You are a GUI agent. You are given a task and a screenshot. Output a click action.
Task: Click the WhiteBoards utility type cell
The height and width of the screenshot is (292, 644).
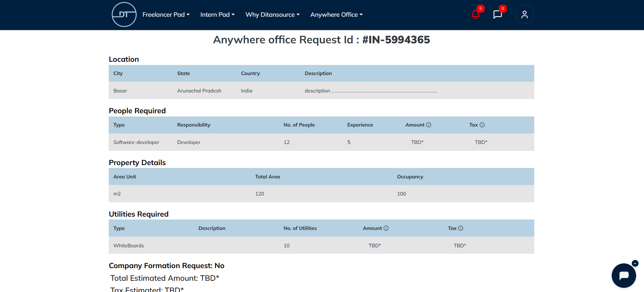(128, 246)
